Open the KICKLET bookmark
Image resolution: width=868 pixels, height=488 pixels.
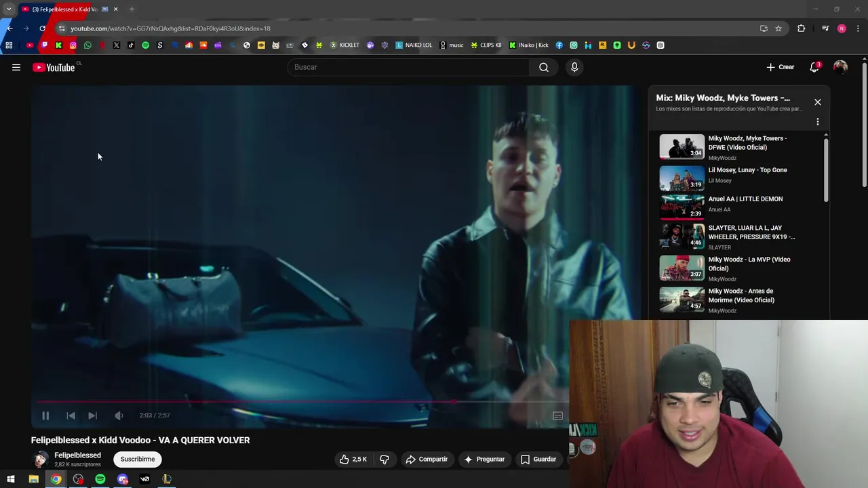[344, 45]
